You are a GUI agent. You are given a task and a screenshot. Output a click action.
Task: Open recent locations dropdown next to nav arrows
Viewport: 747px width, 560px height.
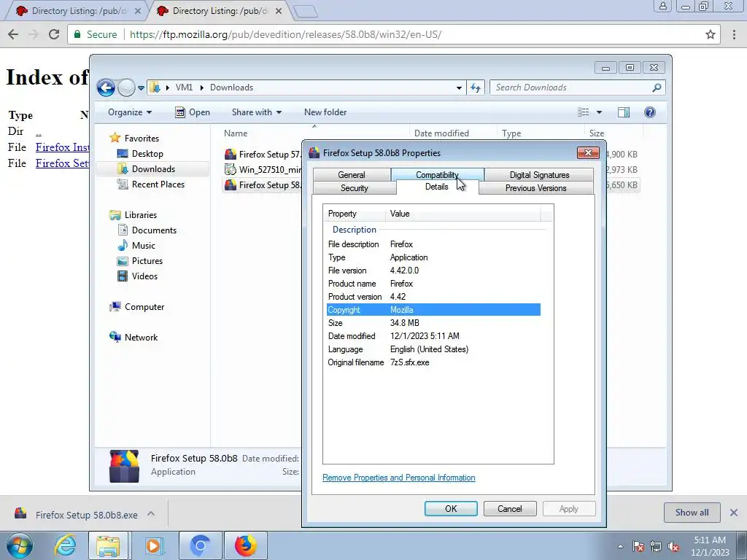[141, 88]
